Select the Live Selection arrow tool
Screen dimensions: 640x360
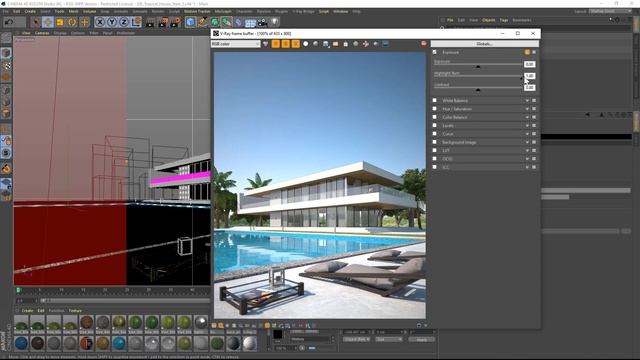click(x=36, y=22)
